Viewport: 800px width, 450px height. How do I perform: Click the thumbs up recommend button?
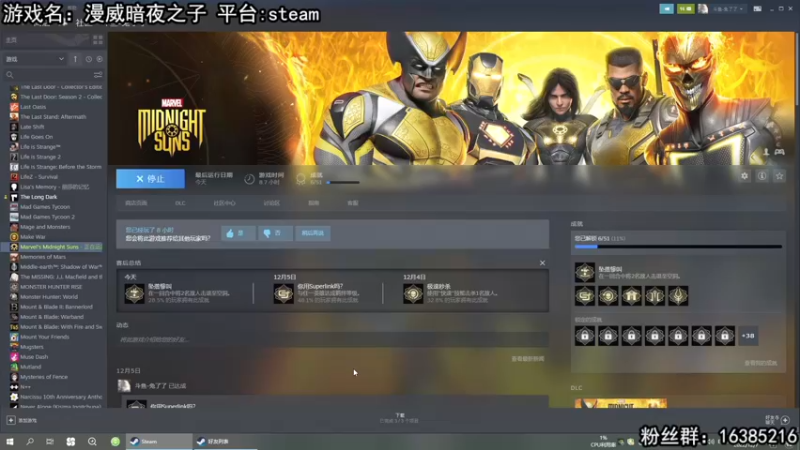[238, 233]
